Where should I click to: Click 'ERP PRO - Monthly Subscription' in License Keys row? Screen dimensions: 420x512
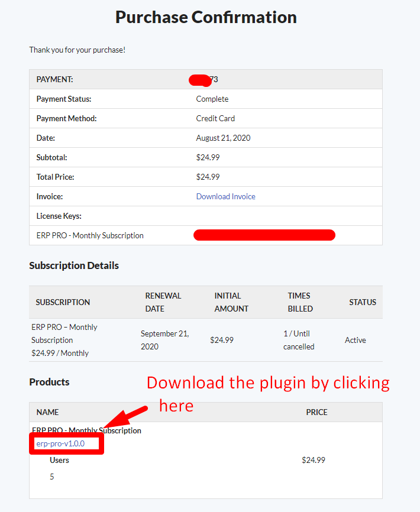point(90,235)
